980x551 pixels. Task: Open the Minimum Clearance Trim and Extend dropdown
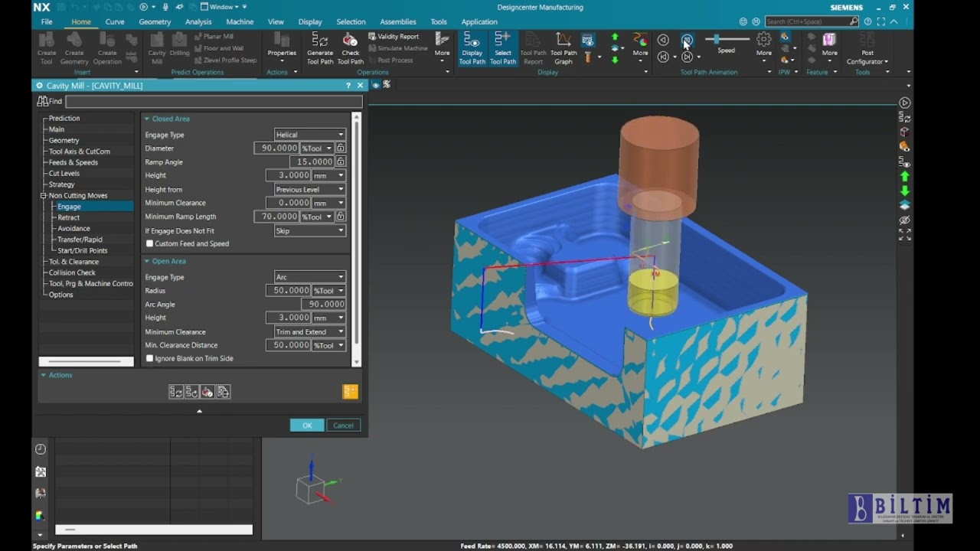[309, 331]
